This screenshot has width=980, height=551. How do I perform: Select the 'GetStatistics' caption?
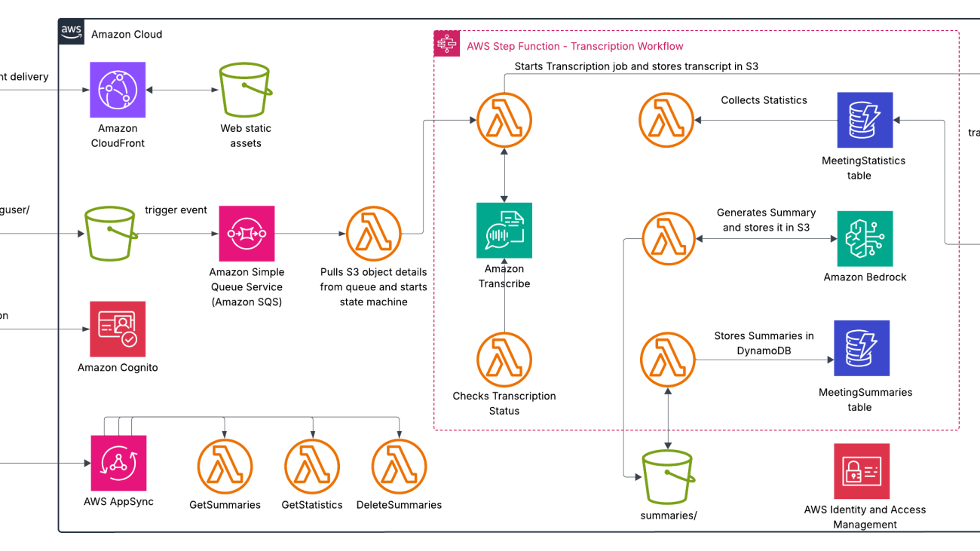pos(312,505)
